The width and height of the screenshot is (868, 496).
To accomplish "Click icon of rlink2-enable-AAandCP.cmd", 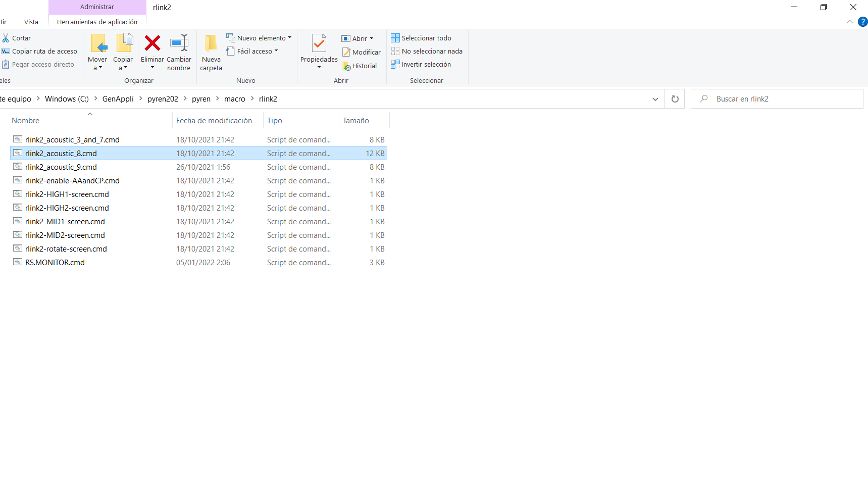I will [18, 180].
